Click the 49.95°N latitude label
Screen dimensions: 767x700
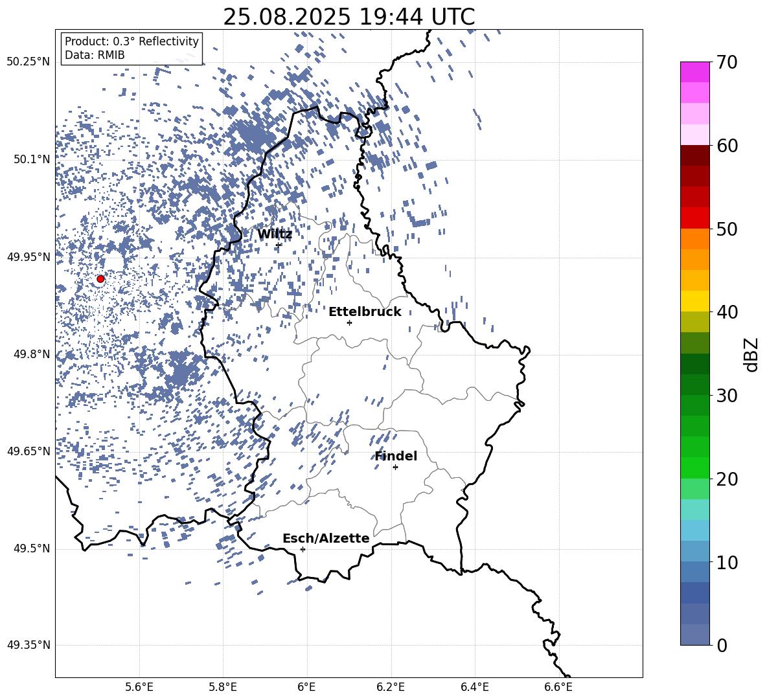29,257
